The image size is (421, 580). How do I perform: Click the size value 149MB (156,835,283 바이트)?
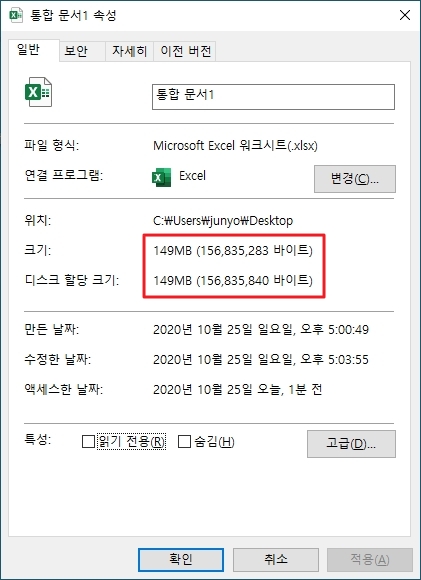click(x=233, y=251)
